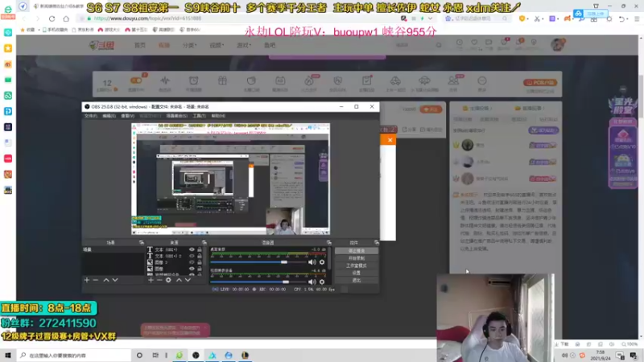Expand the 视频 dropdown on Douyu navigation
Viewport: 644px width, 362px height.
(217, 45)
